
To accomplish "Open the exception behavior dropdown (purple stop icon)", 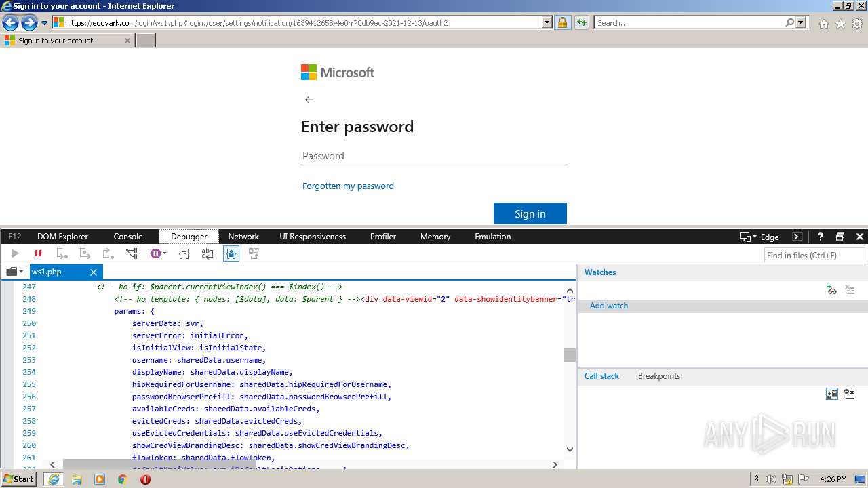I will click(x=158, y=253).
